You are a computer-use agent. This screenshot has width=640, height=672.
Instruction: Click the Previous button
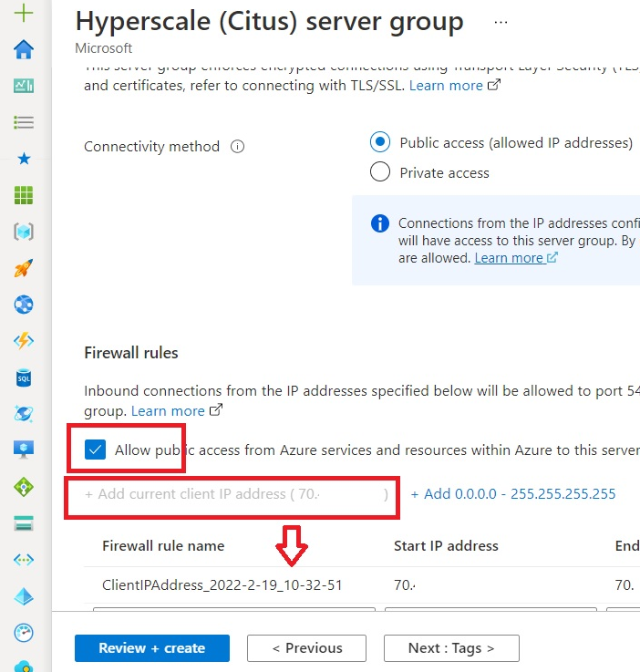pyautogui.click(x=306, y=648)
